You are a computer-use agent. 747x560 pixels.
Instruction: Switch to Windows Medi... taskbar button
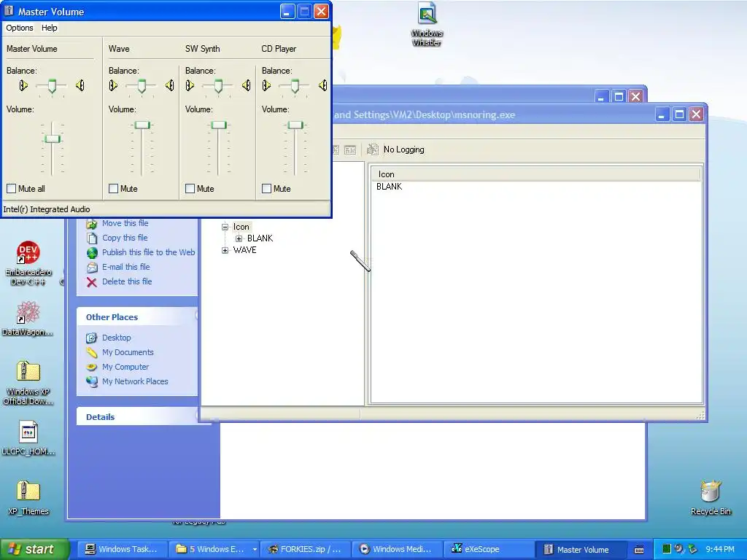(x=397, y=550)
